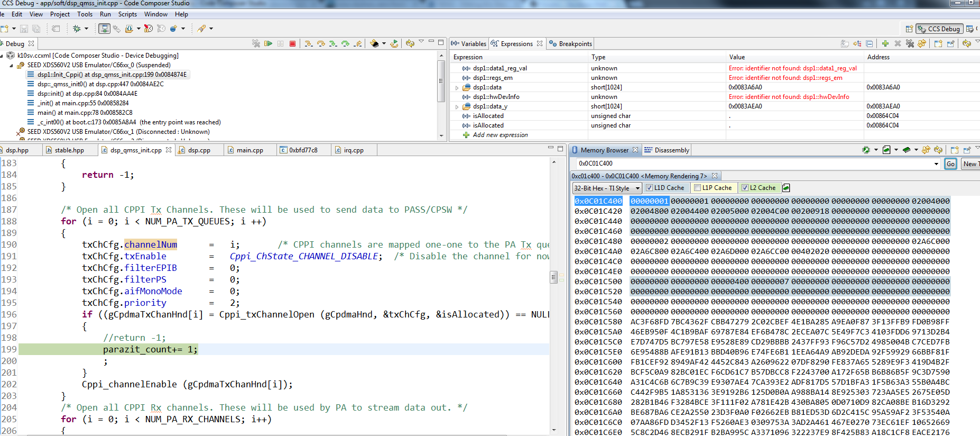Suspend execution with the pause icon
Image resolution: width=980 pixels, height=436 pixels.
point(280,43)
